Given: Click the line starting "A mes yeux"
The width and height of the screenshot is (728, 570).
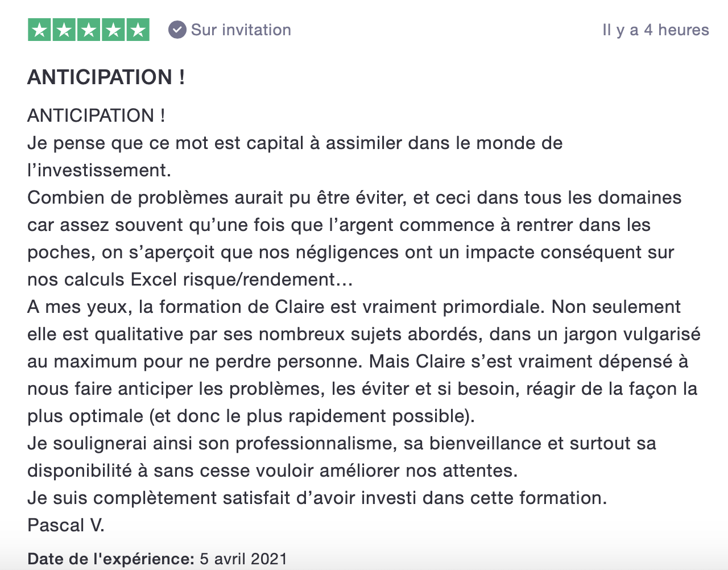Looking at the screenshot, I should [x=354, y=307].
